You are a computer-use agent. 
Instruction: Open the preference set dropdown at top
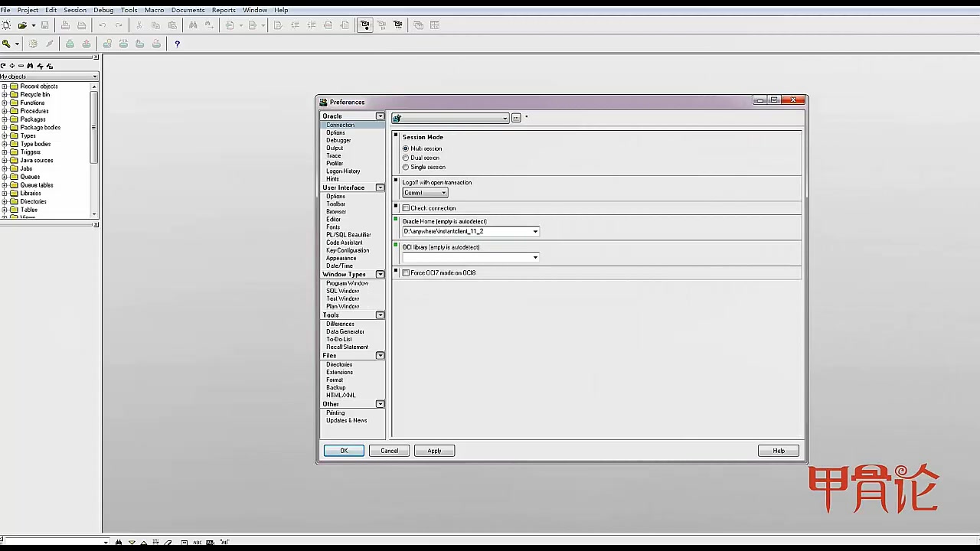[505, 118]
